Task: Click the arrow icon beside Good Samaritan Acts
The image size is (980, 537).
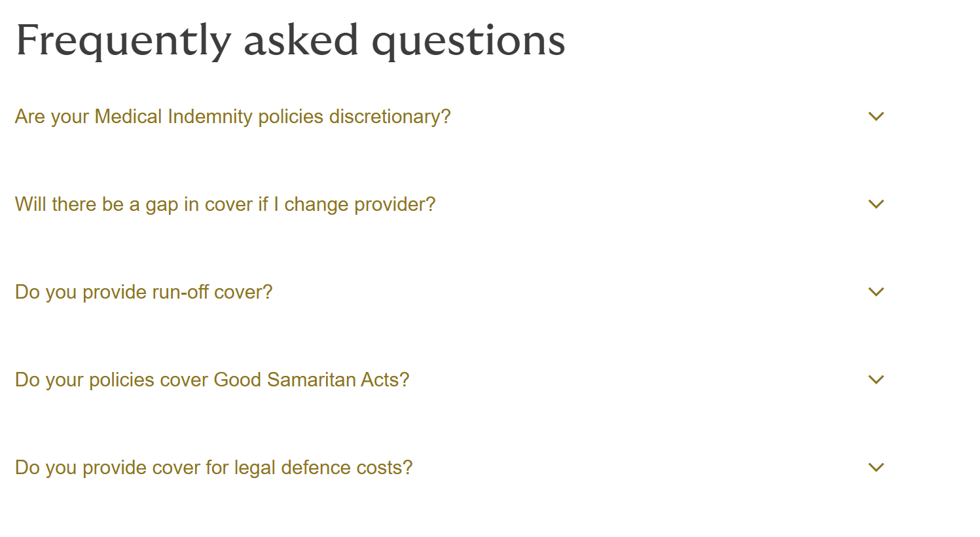Action: [x=876, y=380]
